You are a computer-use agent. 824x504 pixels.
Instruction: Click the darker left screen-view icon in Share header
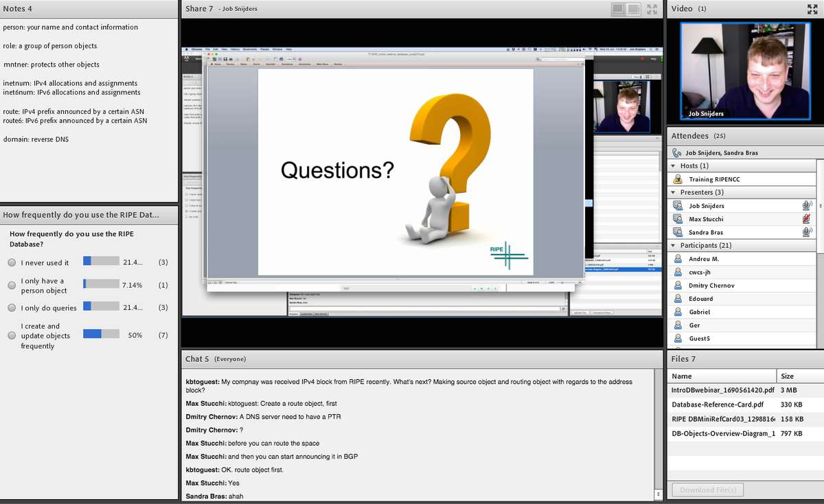(620, 9)
